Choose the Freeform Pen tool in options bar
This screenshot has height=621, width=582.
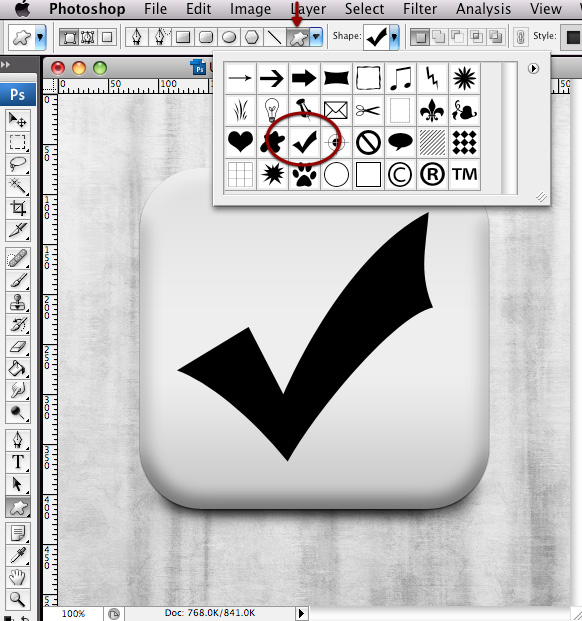[160, 37]
